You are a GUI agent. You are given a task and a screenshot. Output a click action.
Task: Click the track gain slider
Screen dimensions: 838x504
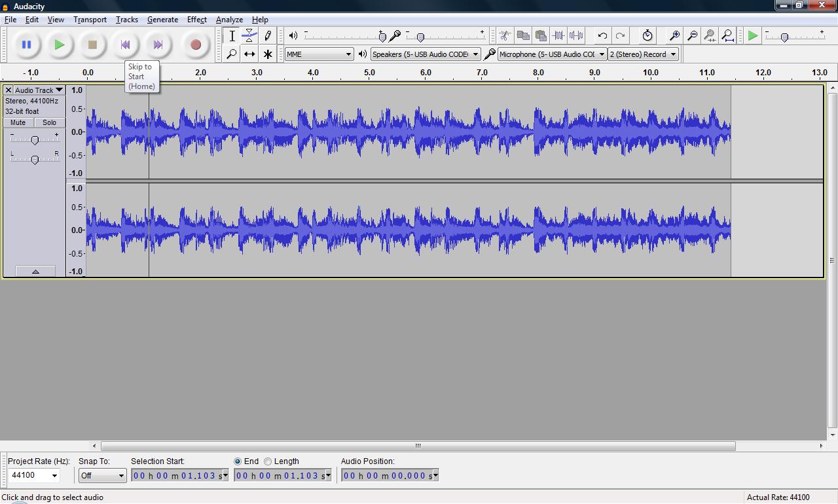click(x=35, y=139)
